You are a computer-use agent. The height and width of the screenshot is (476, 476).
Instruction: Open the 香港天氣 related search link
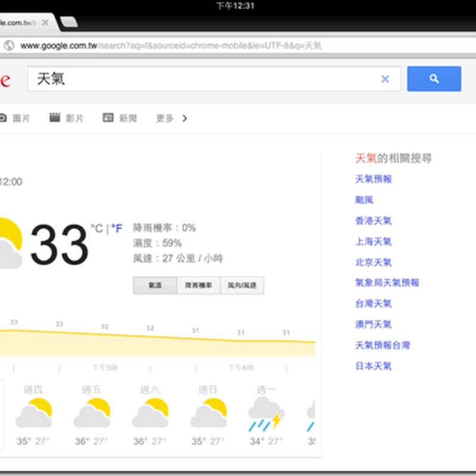pos(373,221)
